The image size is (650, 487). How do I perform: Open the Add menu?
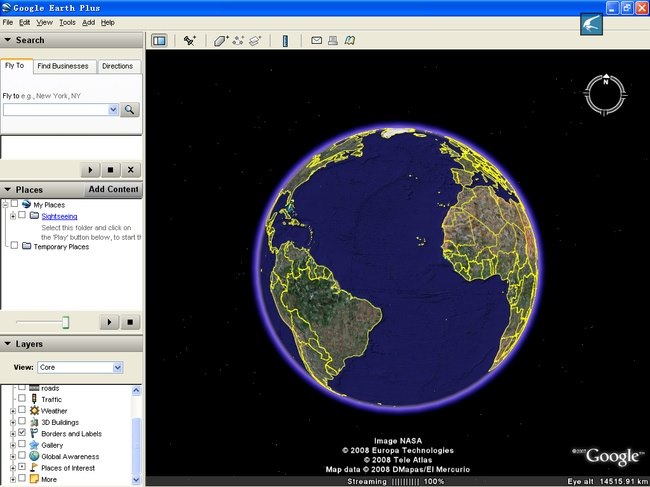(88, 22)
